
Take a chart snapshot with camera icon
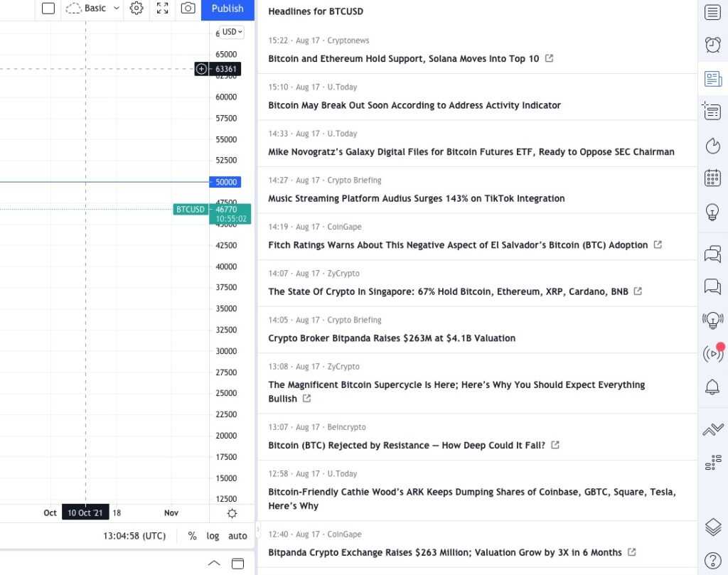pyautogui.click(x=188, y=9)
